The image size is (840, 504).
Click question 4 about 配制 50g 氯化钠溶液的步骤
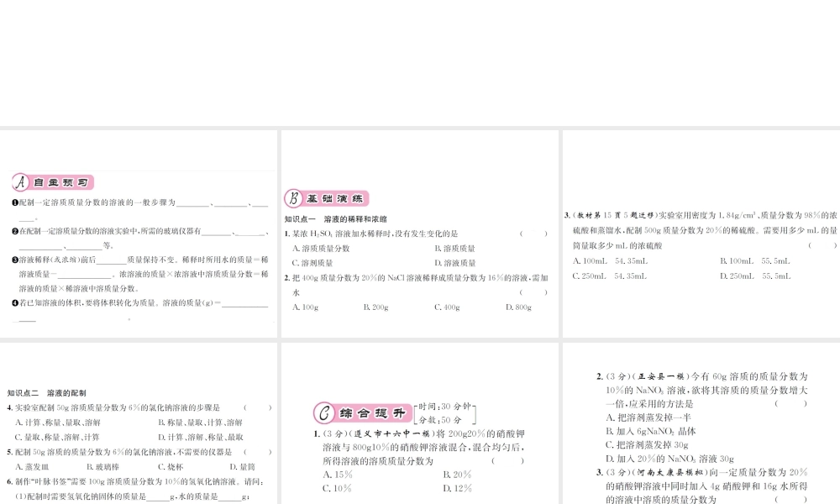(x=139, y=407)
